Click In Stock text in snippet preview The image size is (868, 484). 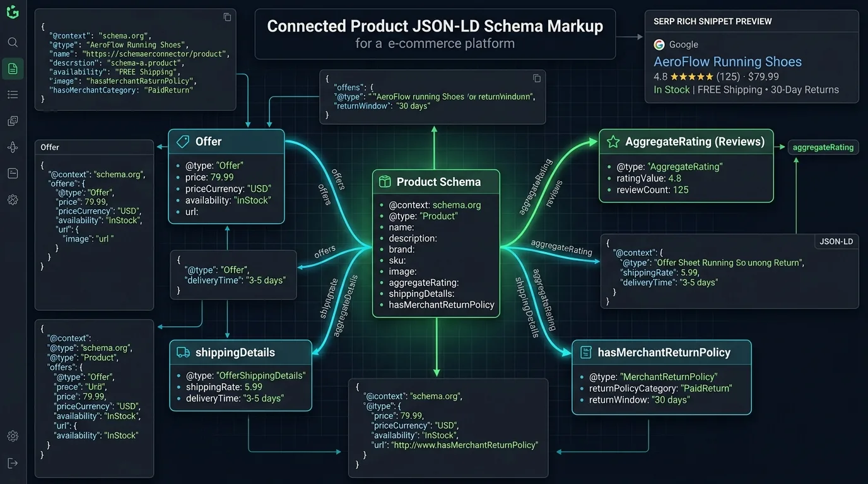click(x=672, y=90)
